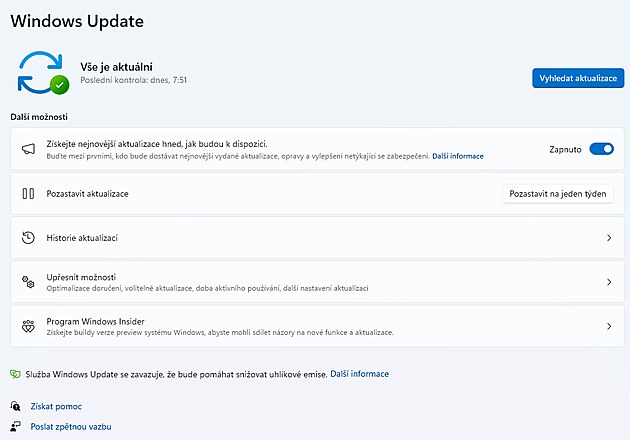Turn off the Zapnuto toggle switch
630x440 pixels.
click(601, 149)
